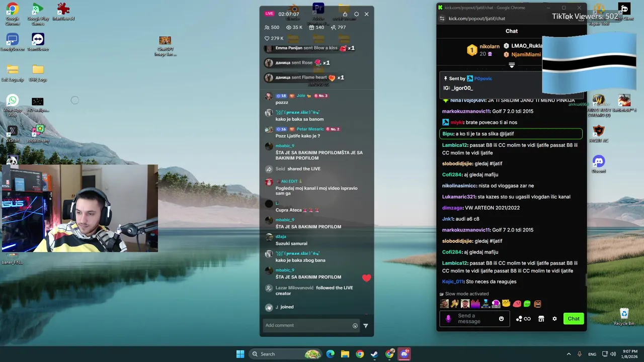Open Discord from the taskbar

tap(404, 354)
